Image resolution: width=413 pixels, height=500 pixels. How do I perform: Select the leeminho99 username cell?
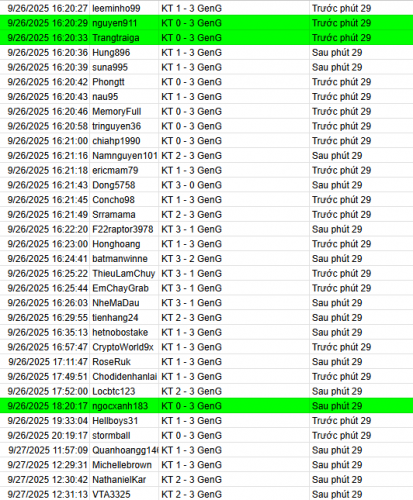(124, 8)
